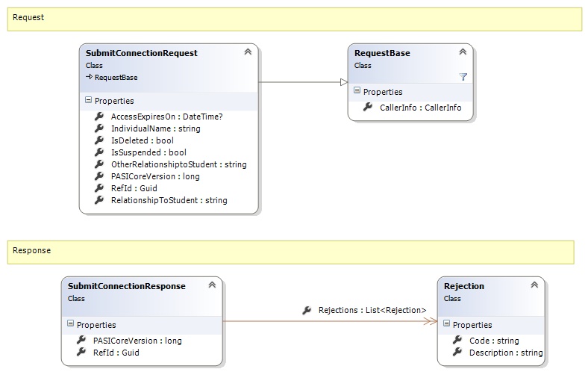Collapse the RequestBase class using its chevron
Screen dimensions: 588x372
click(x=463, y=52)
